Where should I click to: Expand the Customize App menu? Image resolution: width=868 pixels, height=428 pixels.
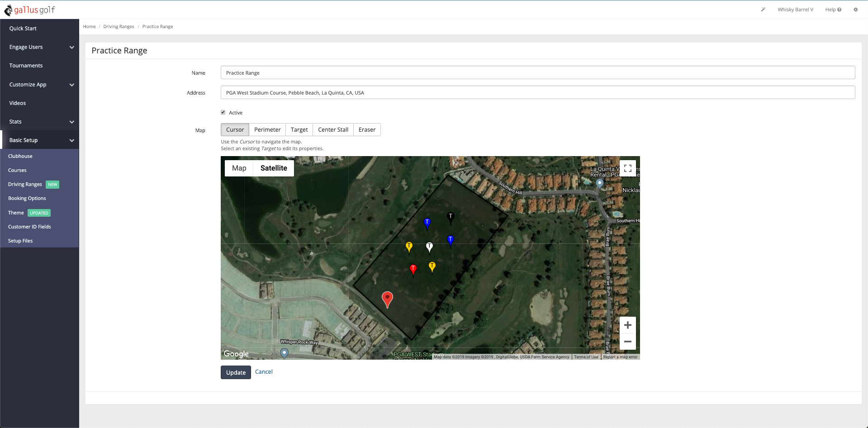(40, 85)
